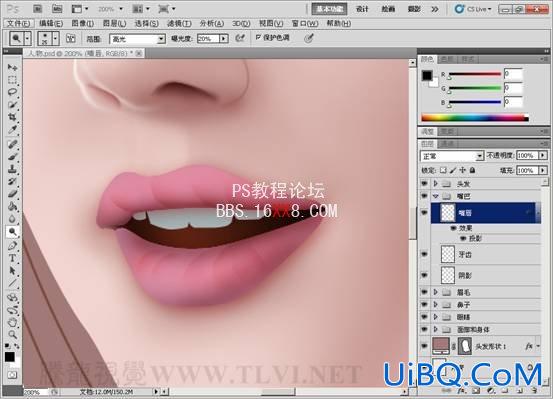
Task: Launch Bridge from the application bar
Action: point(37,9)
